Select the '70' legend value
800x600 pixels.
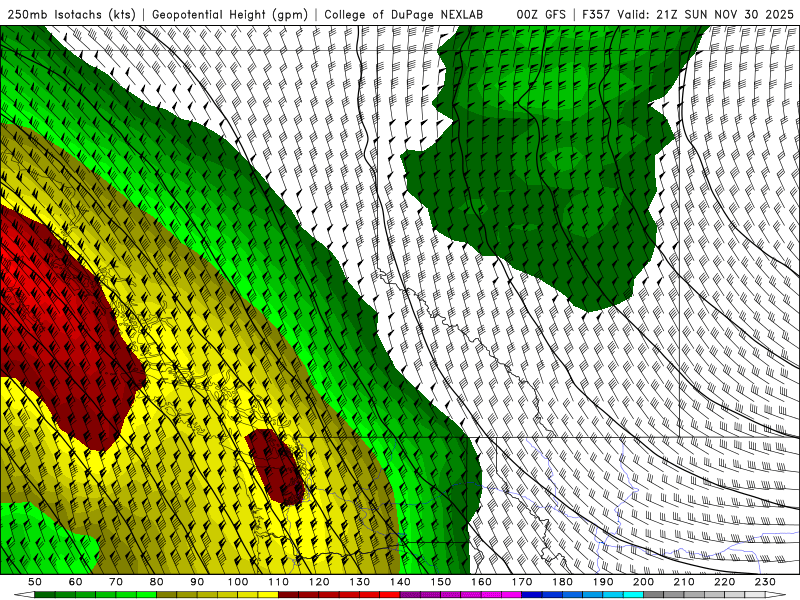(116, 582)
